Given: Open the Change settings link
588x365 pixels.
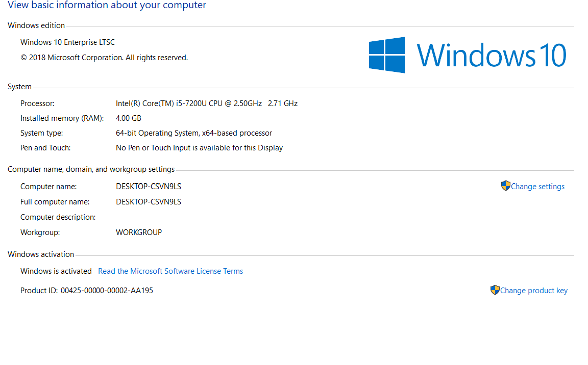Looking at the screenshot, I should [x=537, y=187].
